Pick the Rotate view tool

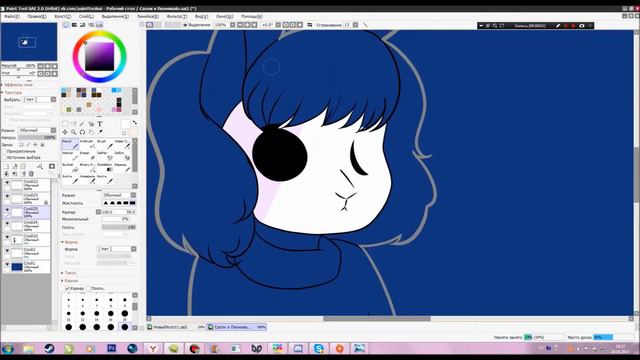point(82,132)
